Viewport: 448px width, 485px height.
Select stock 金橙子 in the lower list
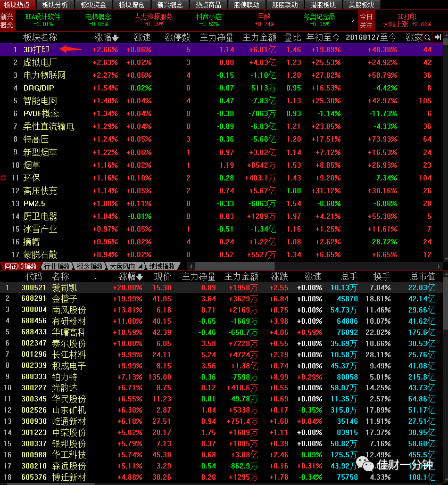click(221, 299)
